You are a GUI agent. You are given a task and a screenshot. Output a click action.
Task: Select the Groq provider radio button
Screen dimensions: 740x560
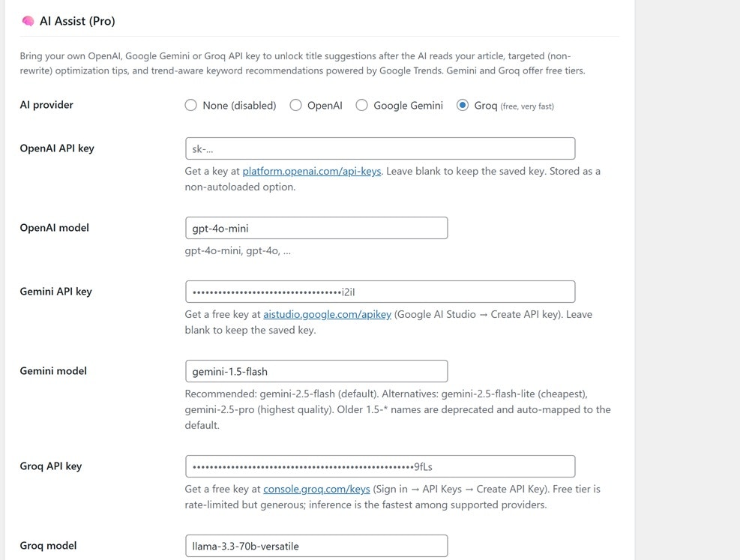(x=463, y=105)
